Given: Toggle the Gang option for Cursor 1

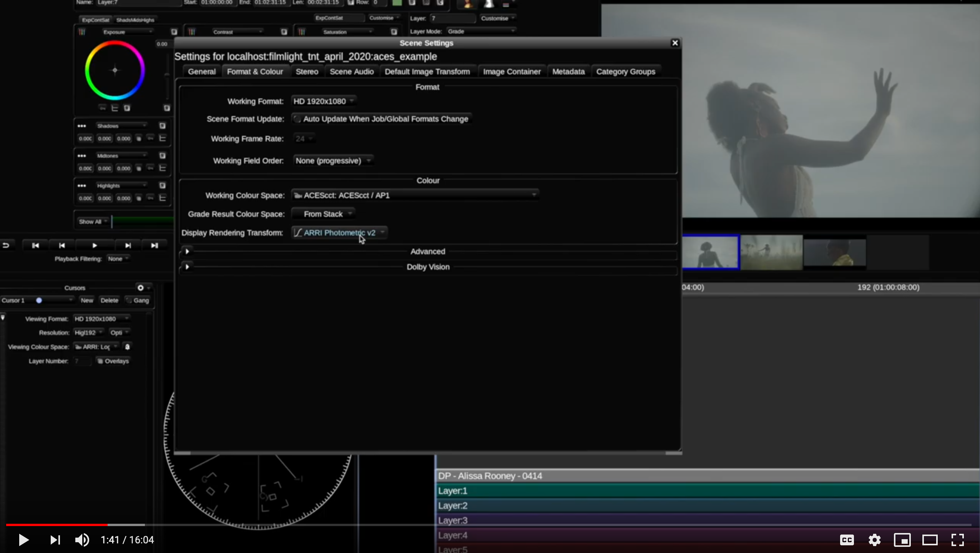Looking at the screenshot, I should point(138,300).
